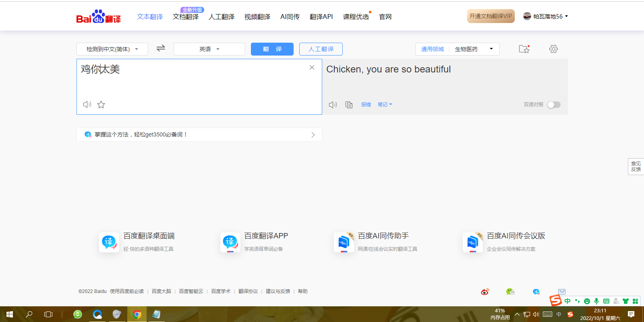Open 文档翻译 in the navigation

(x=186, y=17)
